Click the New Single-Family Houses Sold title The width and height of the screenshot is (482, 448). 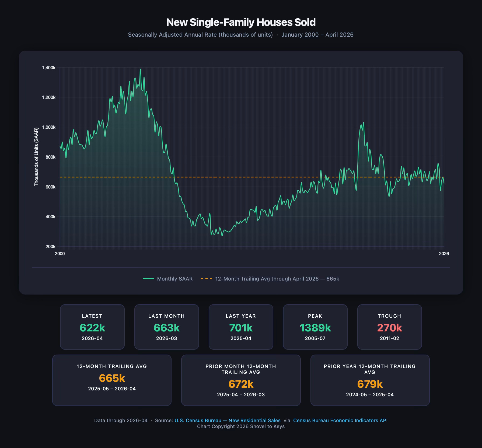pyautogui.click(x=241, y=22)
